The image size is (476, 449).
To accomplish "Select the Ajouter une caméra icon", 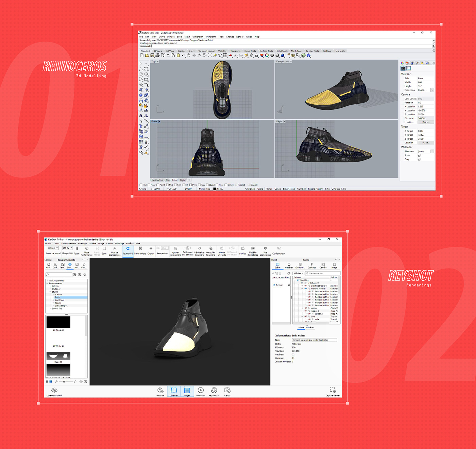I will [175, 251].
